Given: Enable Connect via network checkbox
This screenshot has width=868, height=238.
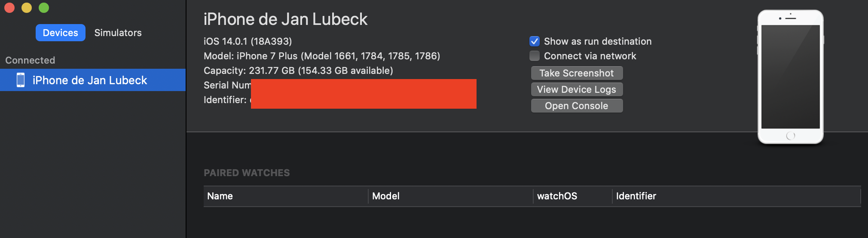Looking at the screenshot, I should 535,56.
